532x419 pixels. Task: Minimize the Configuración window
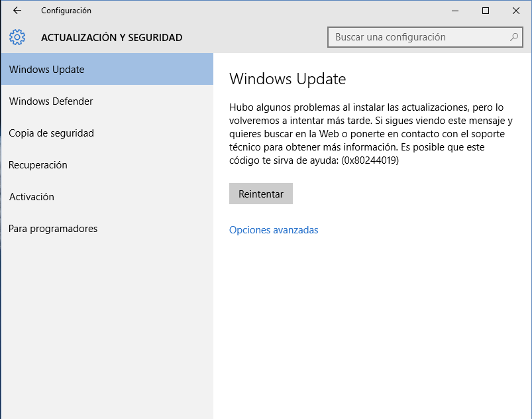pyautogui.click(x=455, y=11)
